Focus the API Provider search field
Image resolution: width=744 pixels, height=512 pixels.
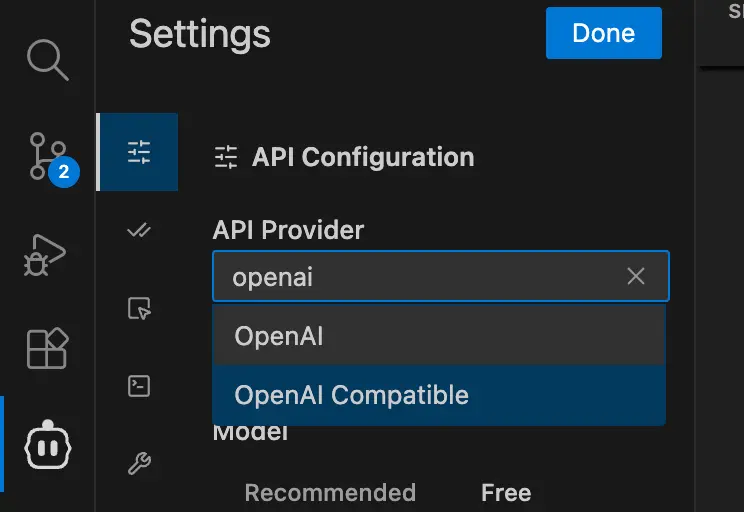pyautogui.click(x=441, y=276)
